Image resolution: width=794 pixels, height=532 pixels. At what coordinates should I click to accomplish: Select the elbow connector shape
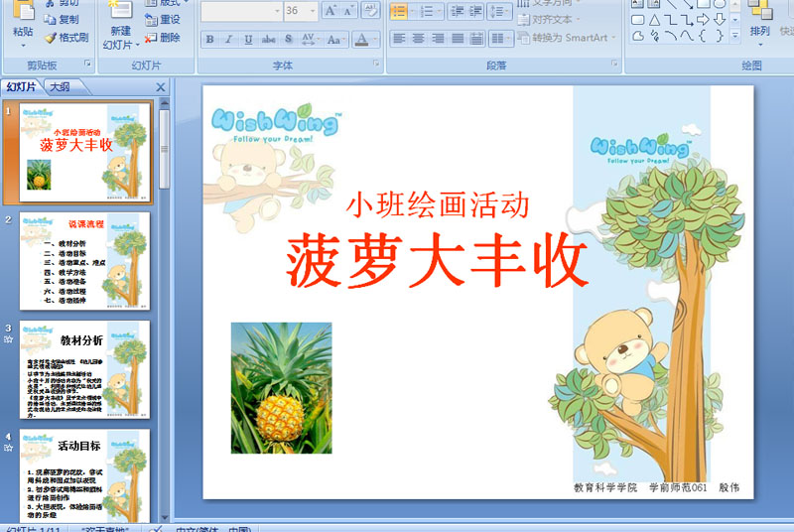coord(670,20)
